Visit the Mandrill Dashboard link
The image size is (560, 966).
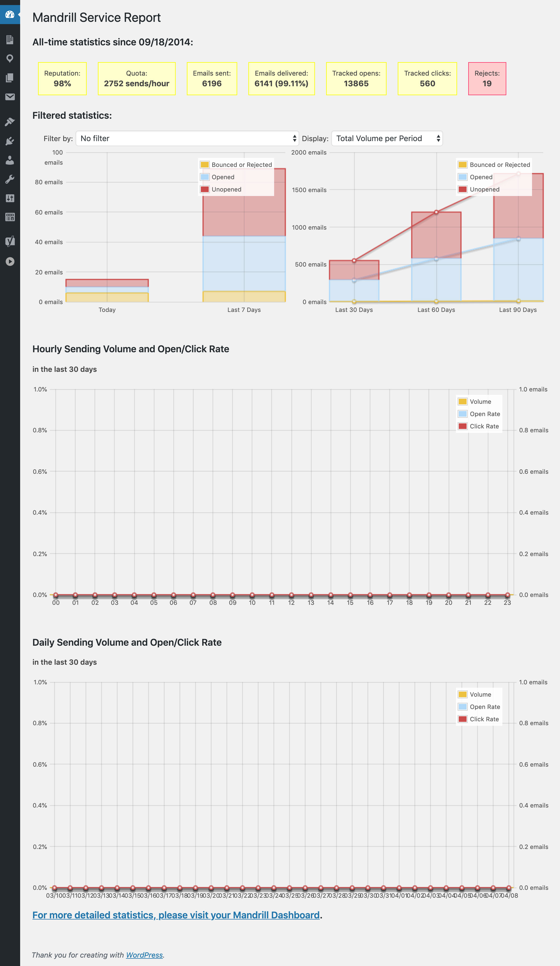(176, 915)
